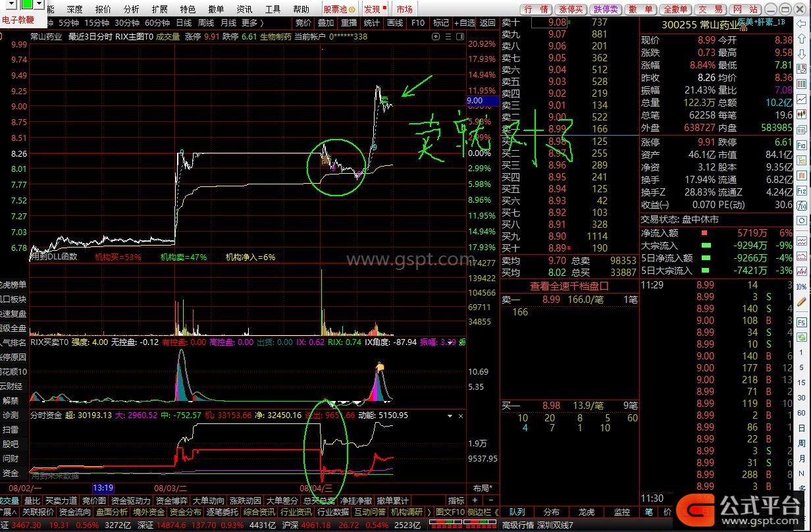This screenshot has height=532, width=811.
Task: Open the 资金流向 bottom tab
Action: [75, 512]
